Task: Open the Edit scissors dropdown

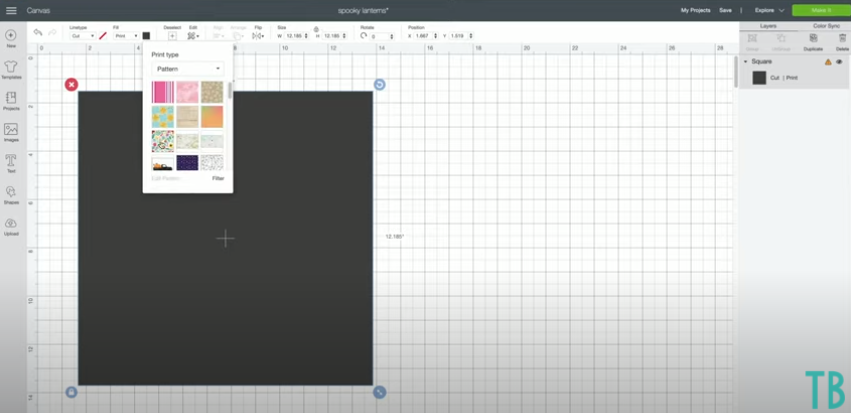Action: [193, 36]
